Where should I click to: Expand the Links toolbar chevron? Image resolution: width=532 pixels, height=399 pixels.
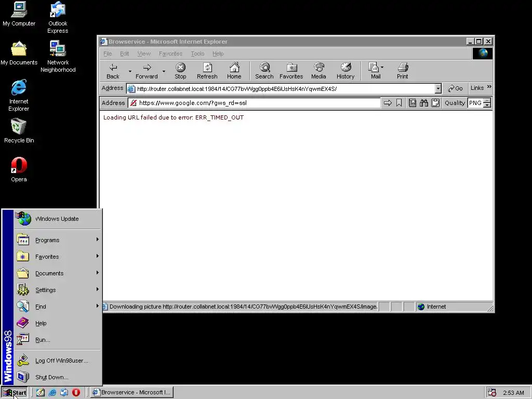click(x=489, y=87)
